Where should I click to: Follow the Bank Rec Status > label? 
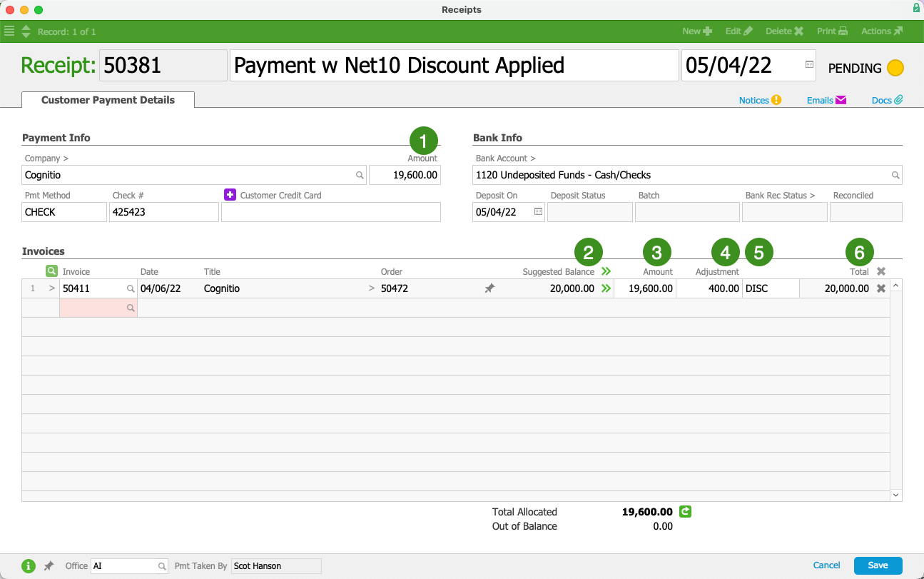pyautogui.click(x=780, y=196)
